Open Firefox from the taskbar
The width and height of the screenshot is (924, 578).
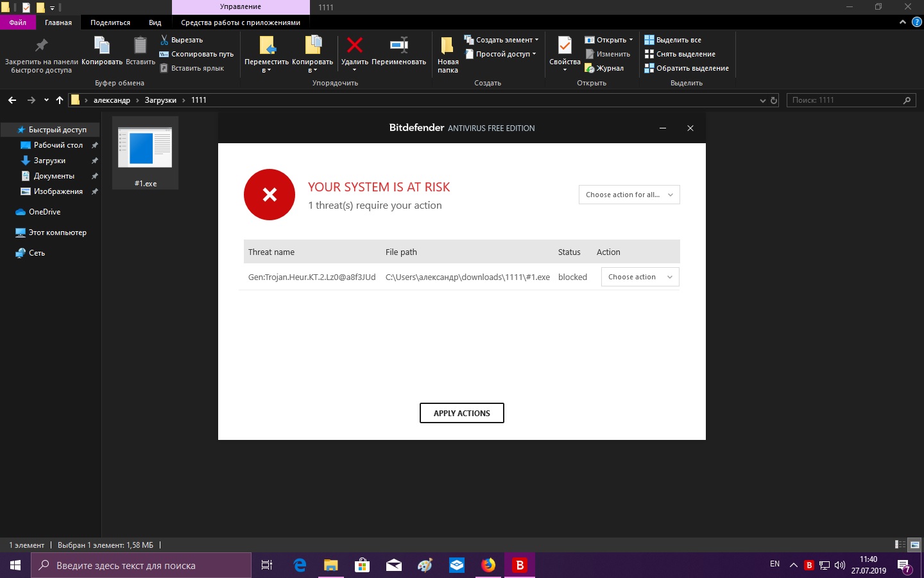488,565
